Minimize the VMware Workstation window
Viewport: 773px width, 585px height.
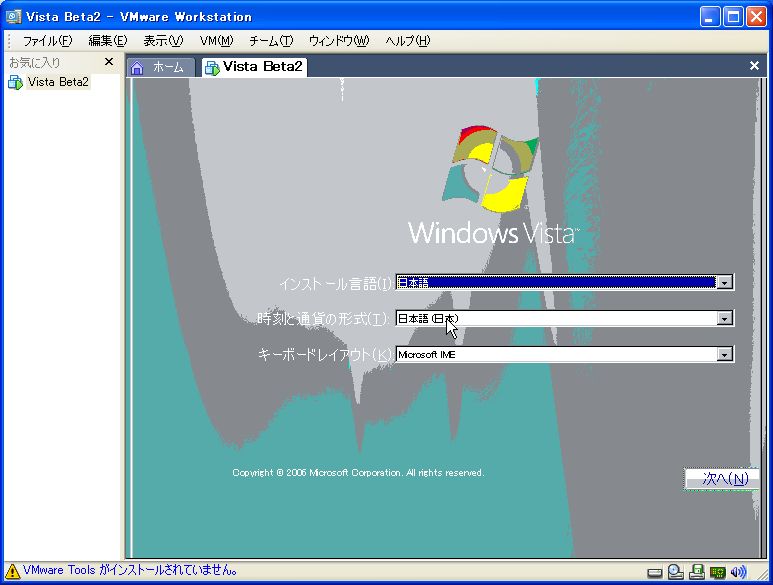point(709,17)
